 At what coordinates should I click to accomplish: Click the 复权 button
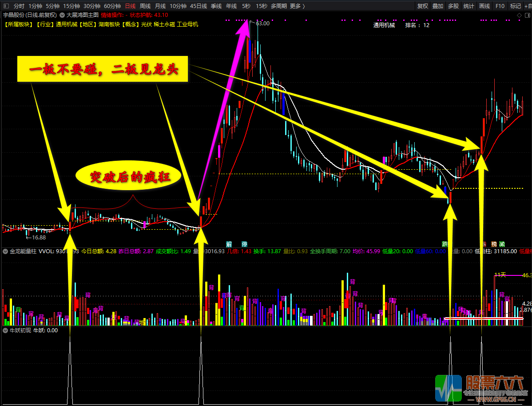(422, 6)
